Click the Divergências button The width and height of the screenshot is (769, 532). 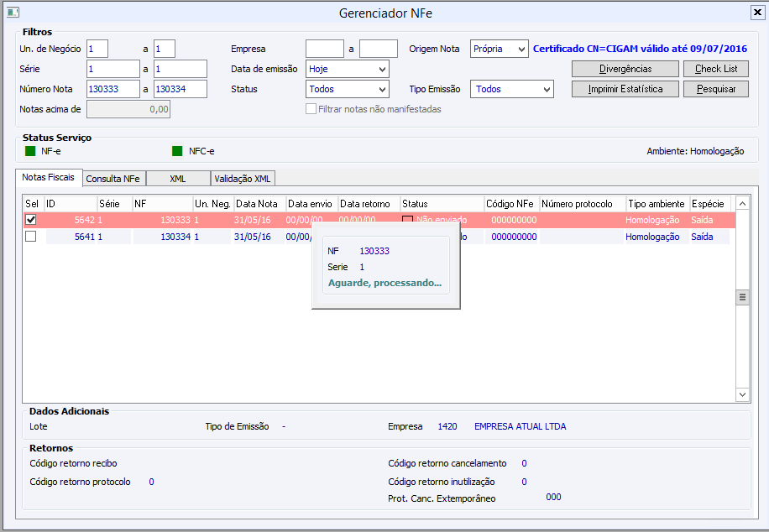[625, 69]
